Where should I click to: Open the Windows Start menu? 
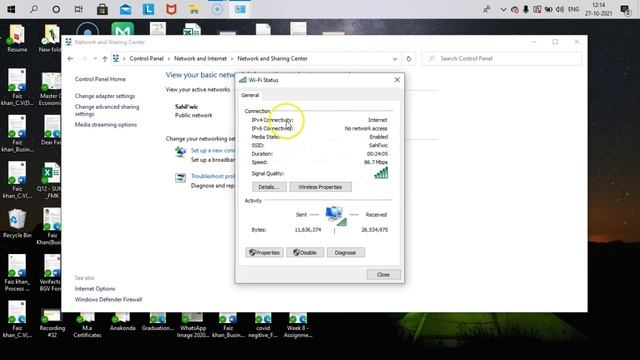(x=11, y=9)
